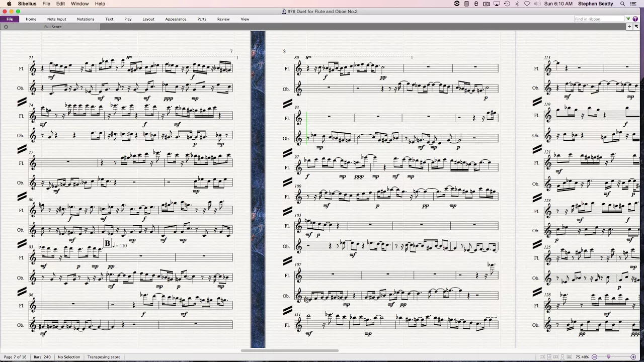Open the Play ribbon tab
Screen dimensions: 644x362
coord(128,19)
